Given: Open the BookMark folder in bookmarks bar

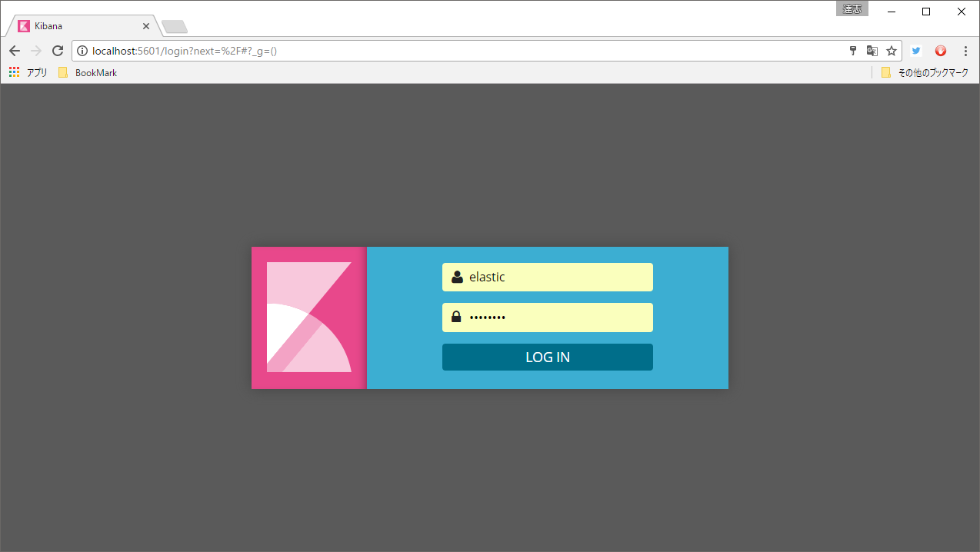Looking at the screenshot, I should (88, 72).
